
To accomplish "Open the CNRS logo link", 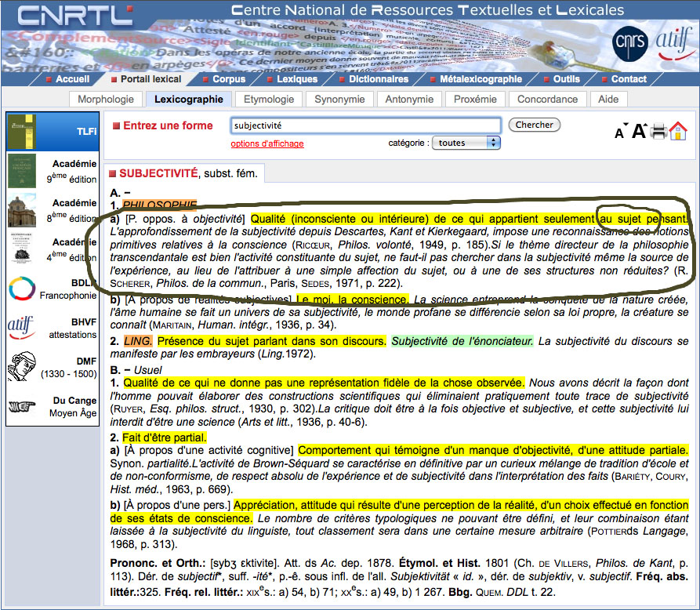I will click(x=629, y=42).
